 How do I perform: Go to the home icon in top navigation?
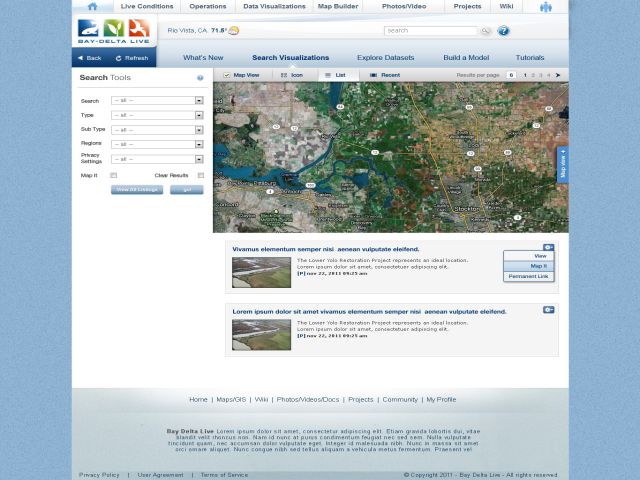pos(93,6)
